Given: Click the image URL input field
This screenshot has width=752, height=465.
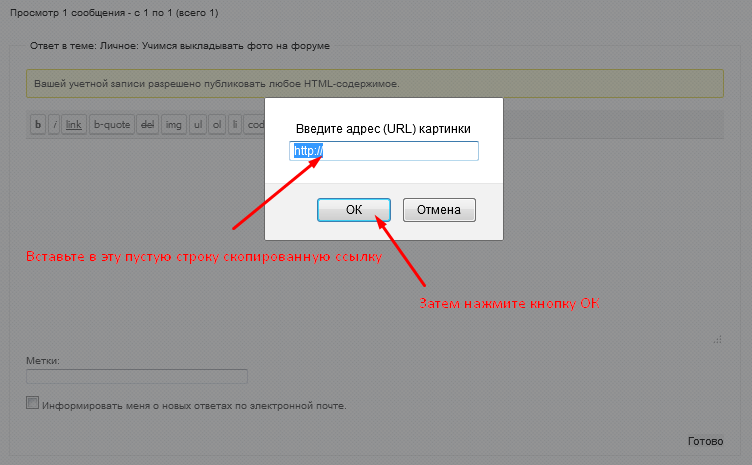Looking at the screenshot, I should pos(384,151).
